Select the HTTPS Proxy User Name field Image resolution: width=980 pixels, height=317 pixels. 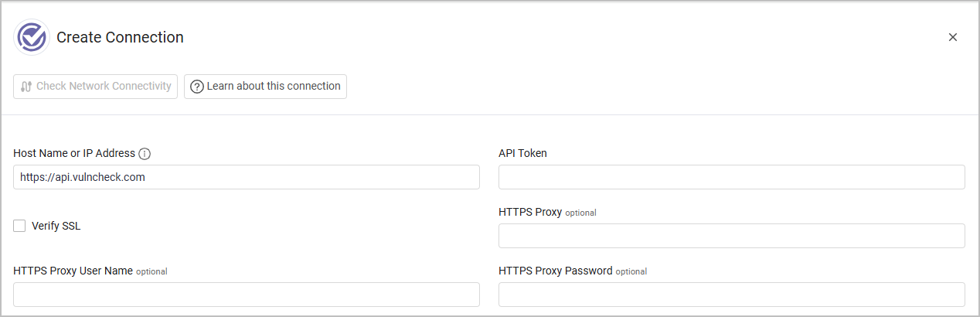(247, 295)
